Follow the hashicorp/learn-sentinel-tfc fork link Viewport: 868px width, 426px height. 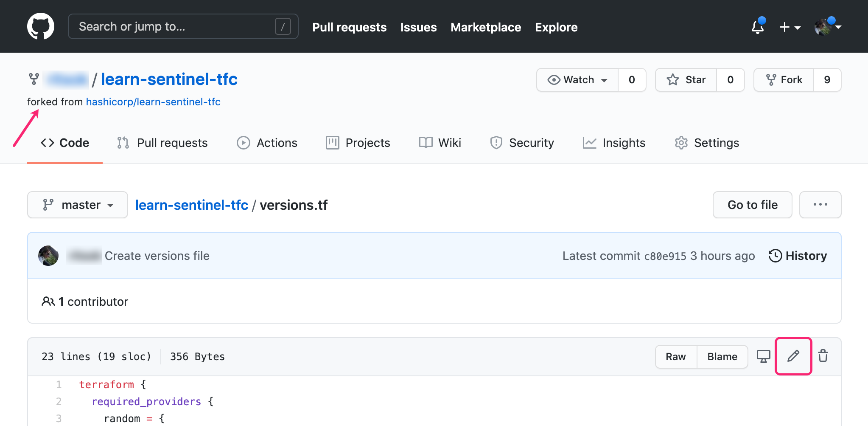click(x=153, y=102)
